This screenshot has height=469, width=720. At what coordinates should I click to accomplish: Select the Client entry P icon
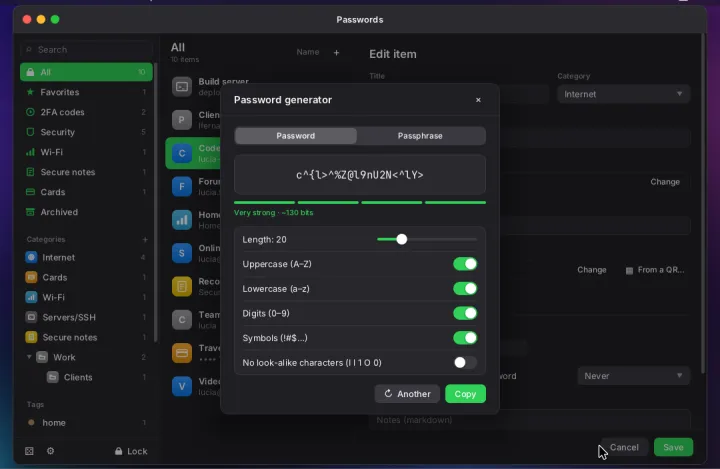[182, 120]
